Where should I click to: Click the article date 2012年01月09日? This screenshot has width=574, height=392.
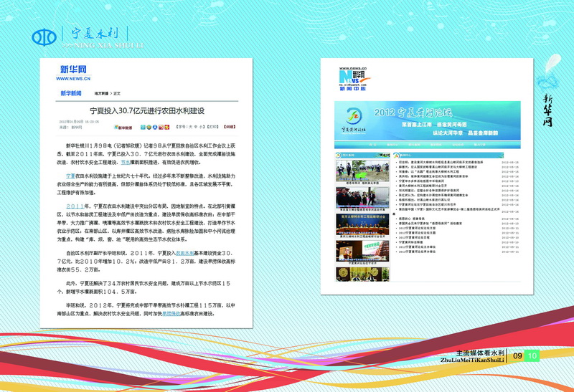pos(71,122)
